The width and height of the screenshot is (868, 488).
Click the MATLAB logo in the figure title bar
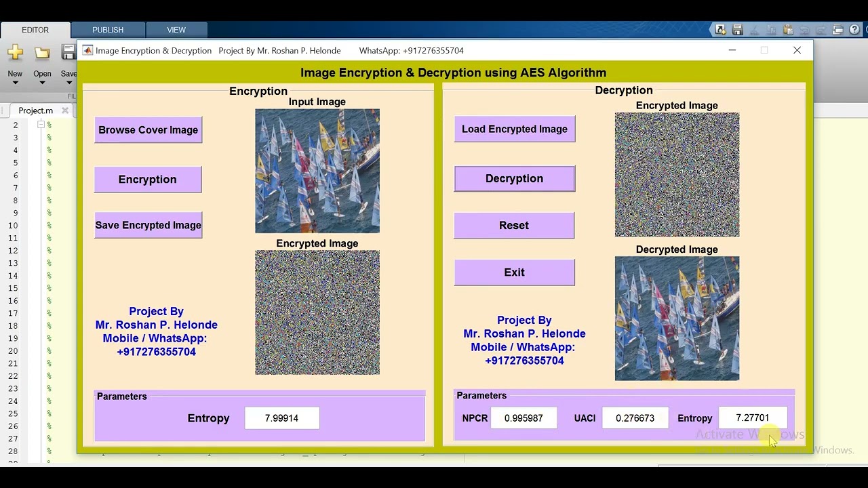(87, 50)
